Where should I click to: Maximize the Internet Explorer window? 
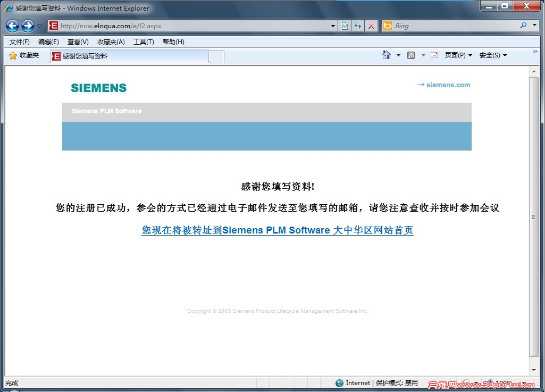505,6
